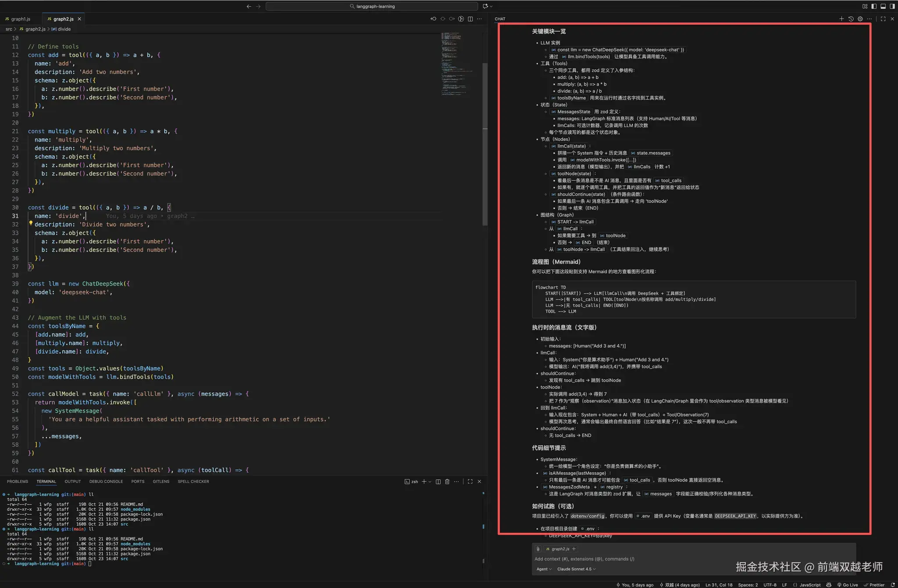Image resolution: width=898 pixels, height=588 pixels.
Task: Open Copilot status icon in status bar
Action: [x=829, y=585]
